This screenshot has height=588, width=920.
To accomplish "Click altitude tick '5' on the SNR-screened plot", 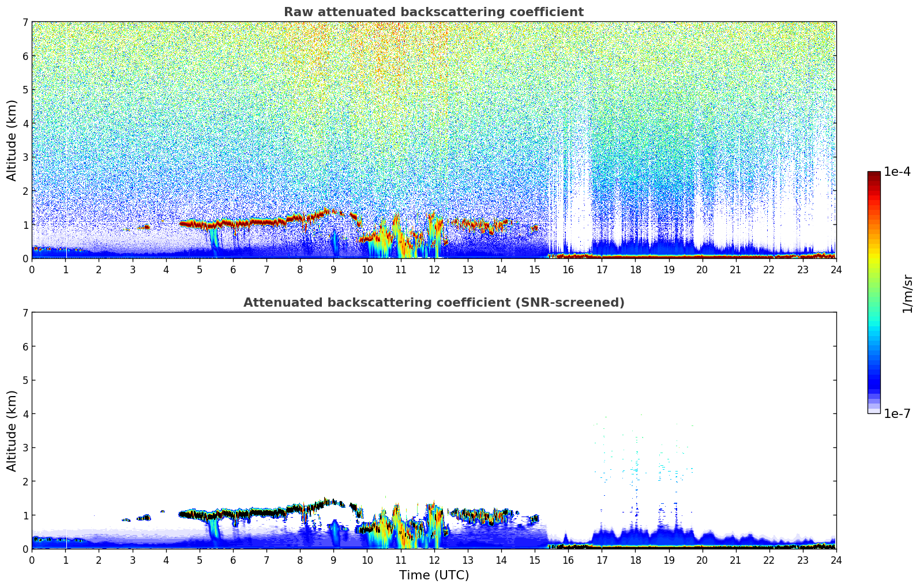I will pos(25,380).
